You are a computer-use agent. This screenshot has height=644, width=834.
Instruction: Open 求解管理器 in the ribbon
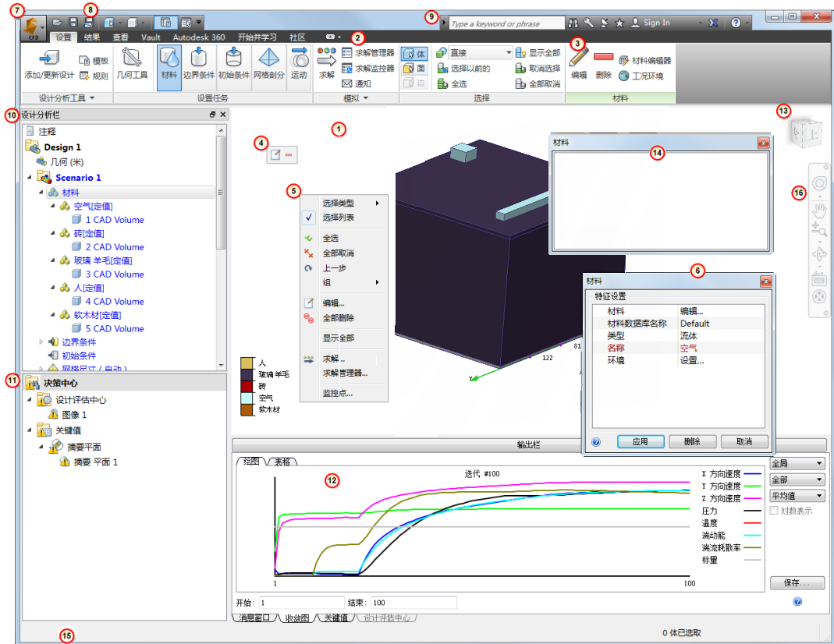click(368, 52)
